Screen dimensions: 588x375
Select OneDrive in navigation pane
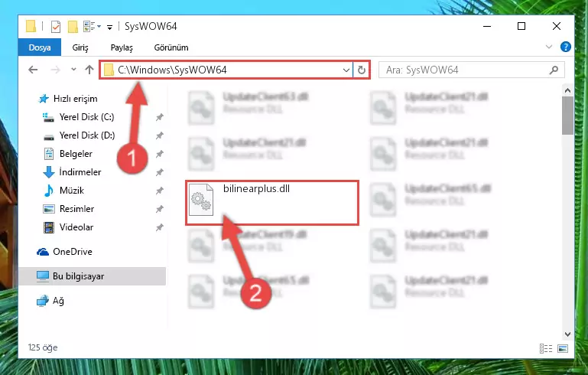(x=72, y=252)
